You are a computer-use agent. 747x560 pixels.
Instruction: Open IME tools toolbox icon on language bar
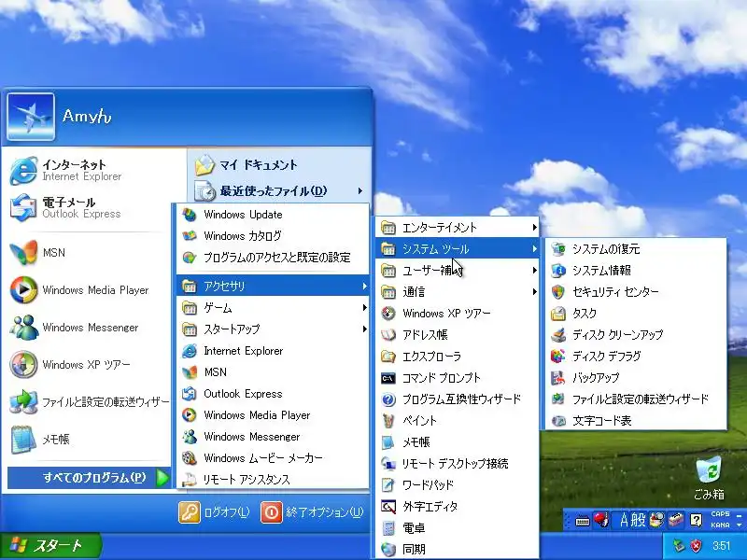(676, 520)
